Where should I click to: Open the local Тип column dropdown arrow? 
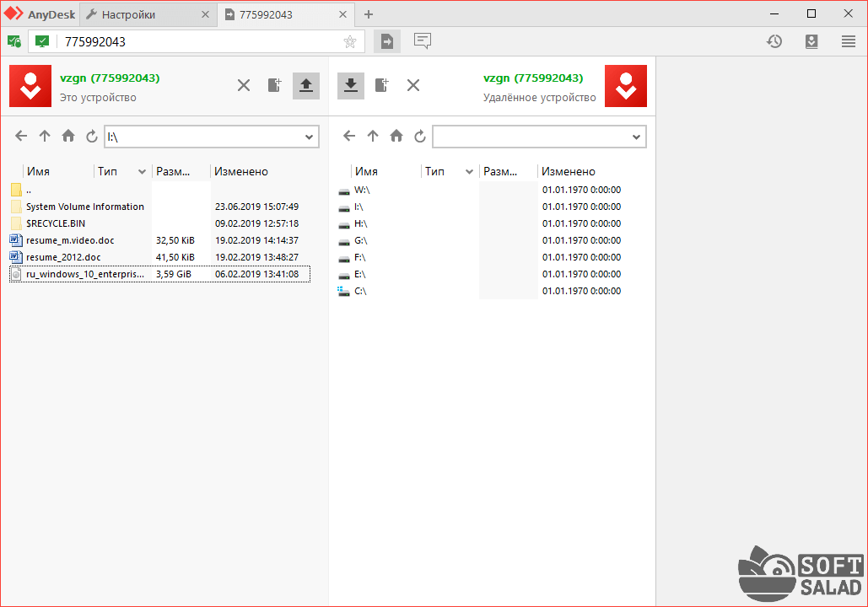click(x=142, y=172)
